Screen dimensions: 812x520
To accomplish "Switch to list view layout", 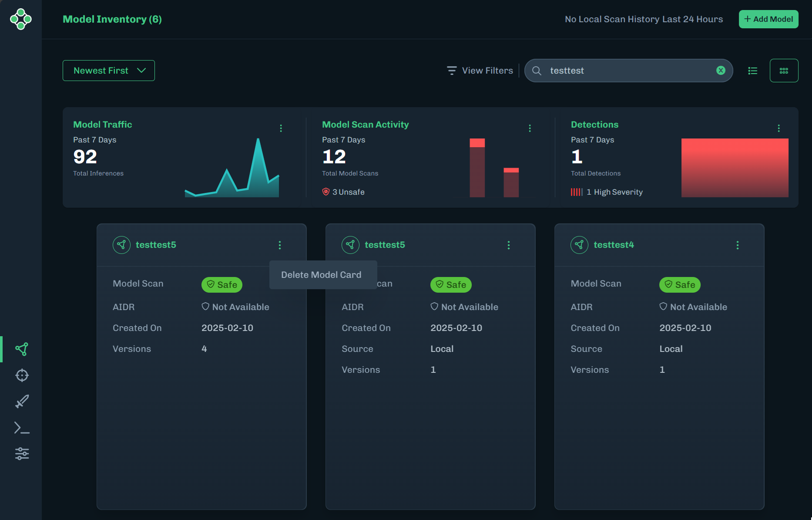I will pyautogui.click(x=752, y=71).
